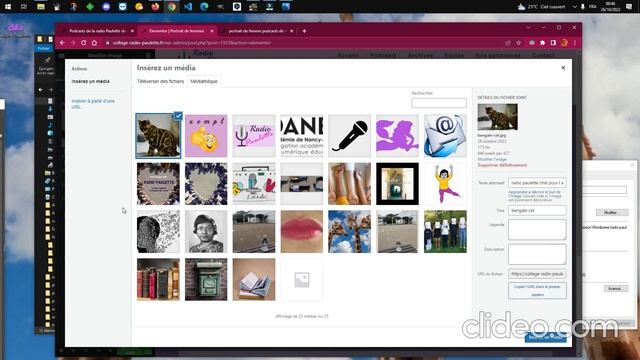This screenshot has height=360, width=640.
Task: Select the empty heart of hands thumbnail
Action: (x=206, y=184)
